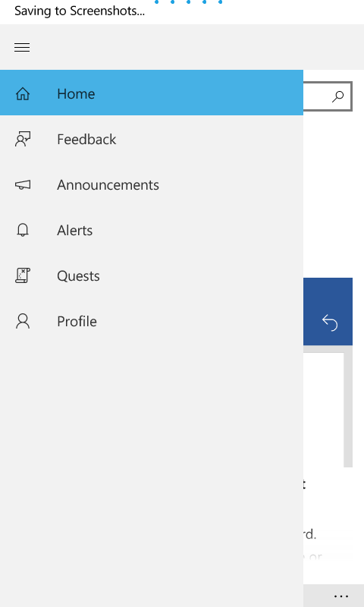
Task: Tap the search magnifier icon
Action: (337, 96)
